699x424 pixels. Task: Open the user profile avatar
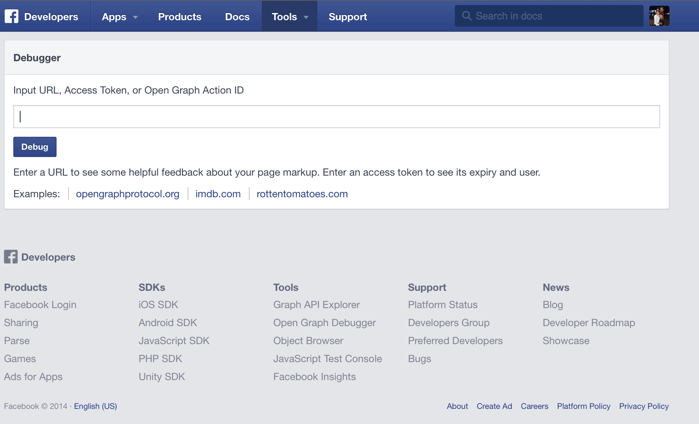[x=659, y=16]
